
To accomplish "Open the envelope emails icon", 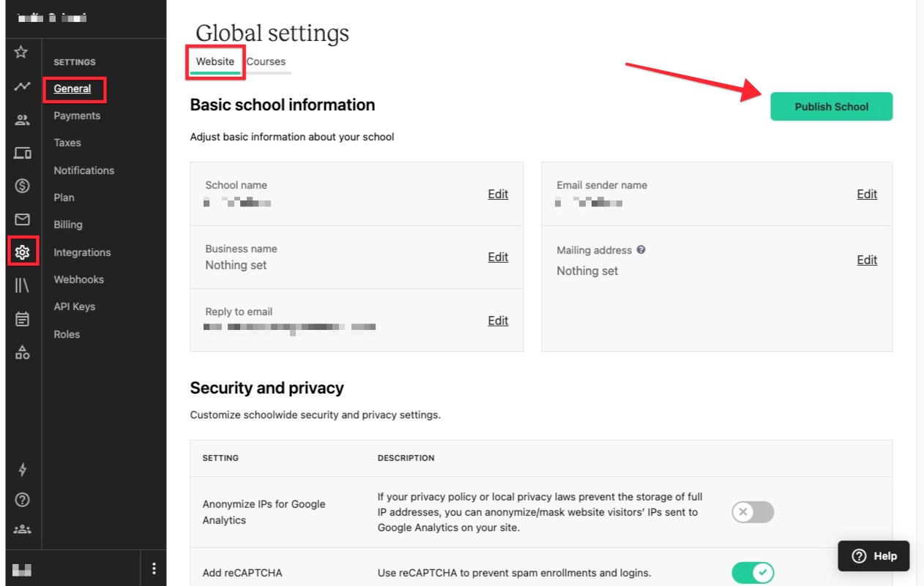I will pyautogui.click(x=22, y=219).
